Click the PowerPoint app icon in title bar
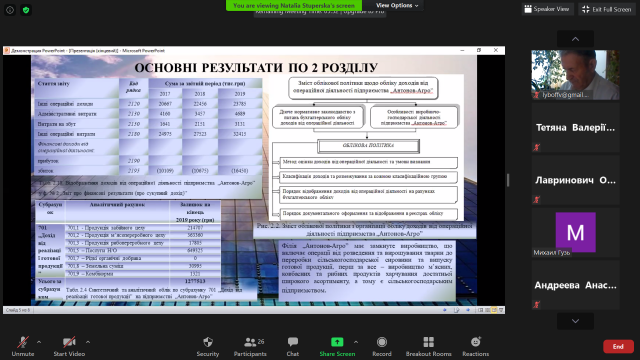This screenshot has height=360, width=640. tap(7, 51)
